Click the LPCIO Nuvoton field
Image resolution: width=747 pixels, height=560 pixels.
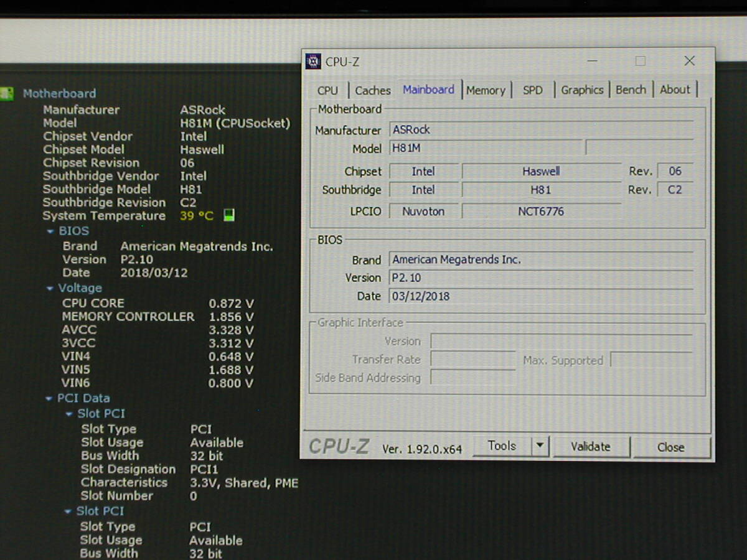point(424,212)
